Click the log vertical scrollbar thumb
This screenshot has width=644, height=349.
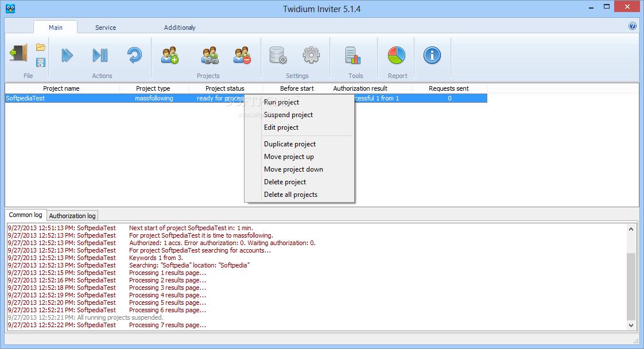(x=631, y=286)
